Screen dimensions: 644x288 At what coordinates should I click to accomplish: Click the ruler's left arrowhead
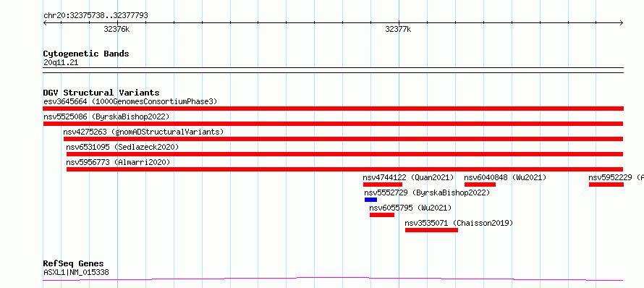(45, 23)
